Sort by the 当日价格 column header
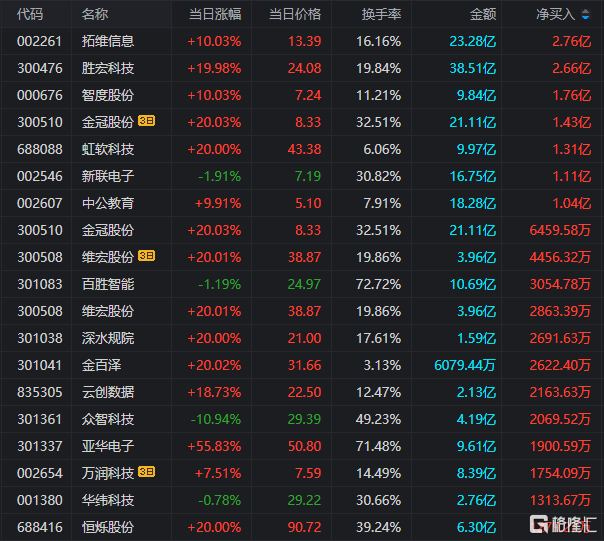 point(295,14)
